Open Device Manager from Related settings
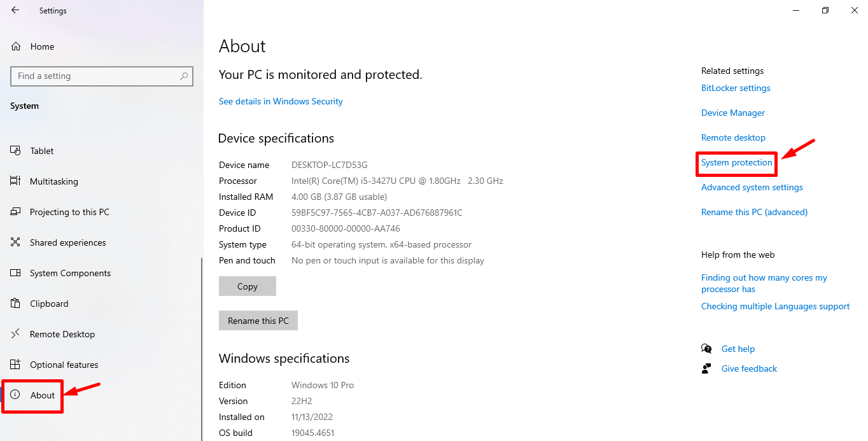868x441 pixels. [x=733, y=113]
